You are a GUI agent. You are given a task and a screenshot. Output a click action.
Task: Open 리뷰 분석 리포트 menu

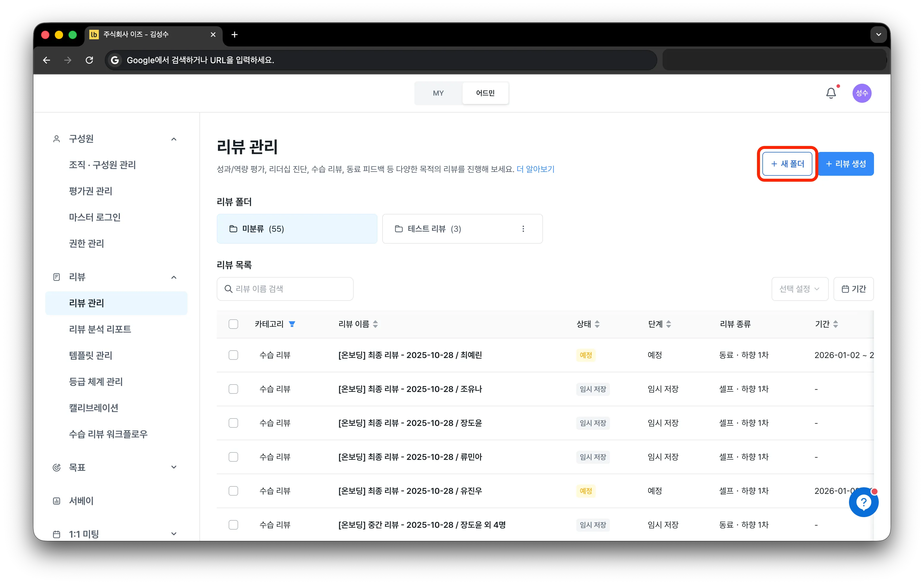[100, 329]
